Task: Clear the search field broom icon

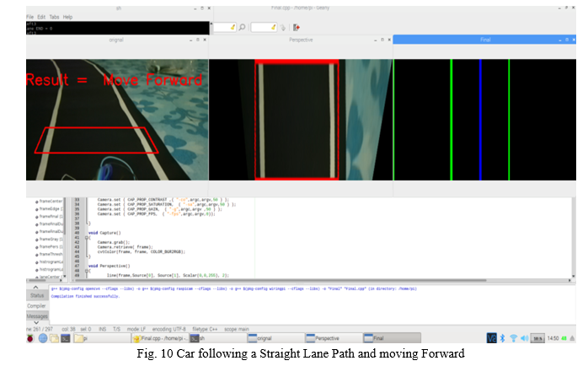Action: pos(233,27)
